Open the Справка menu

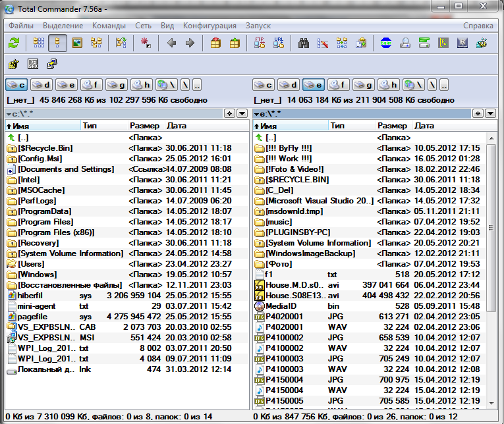tap(478, 26)
